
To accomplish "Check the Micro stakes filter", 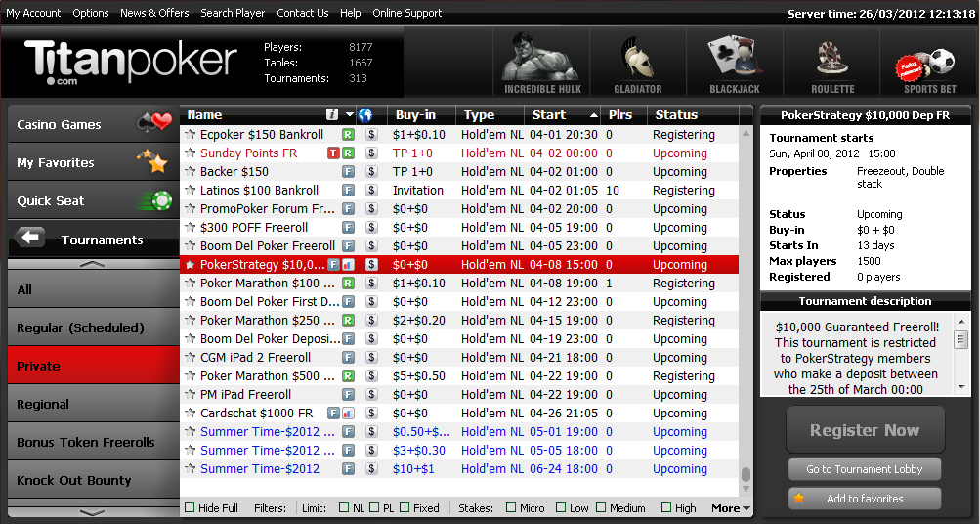I will coord(511,507).
